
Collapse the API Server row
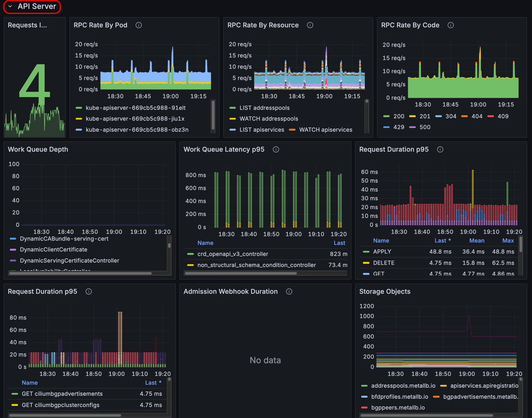10,7
